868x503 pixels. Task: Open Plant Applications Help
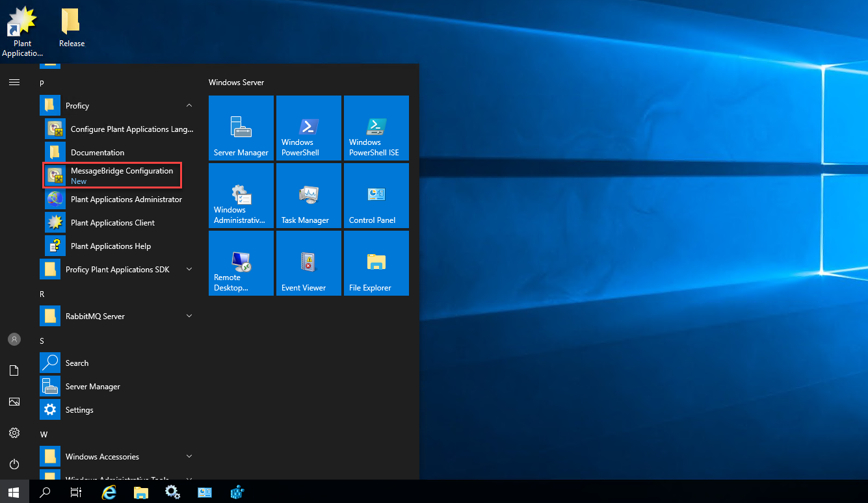coord(118,246)
